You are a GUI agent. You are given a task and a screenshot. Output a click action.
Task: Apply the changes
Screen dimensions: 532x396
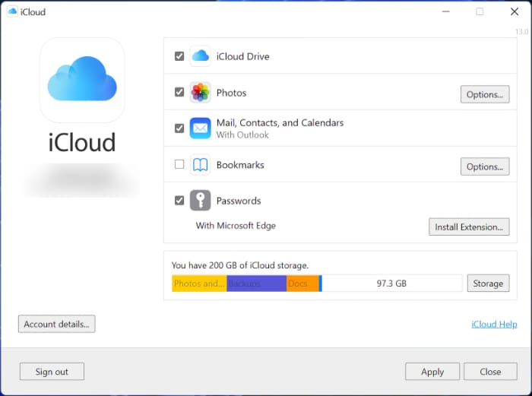(x=432, y=372)
